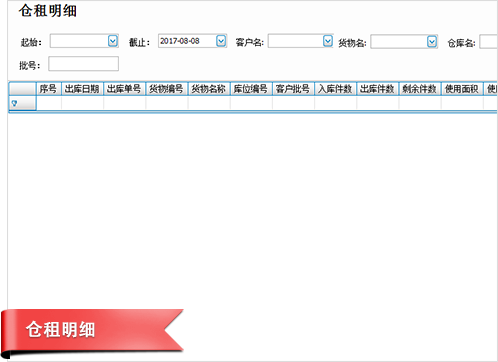Viewport: 498px width, 362px height.
Task: Click the 出库单号 column header
Action: point(125,89)
